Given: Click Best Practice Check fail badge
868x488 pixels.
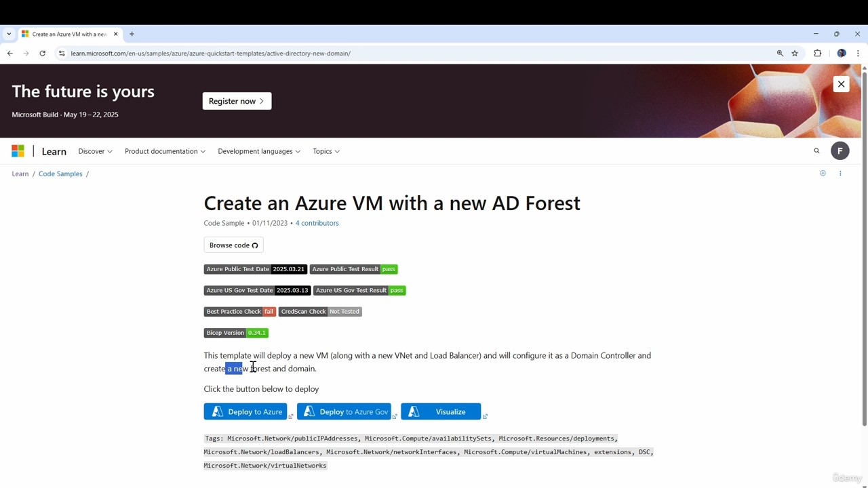Looking at the screenshot, I should pos(239,312).
